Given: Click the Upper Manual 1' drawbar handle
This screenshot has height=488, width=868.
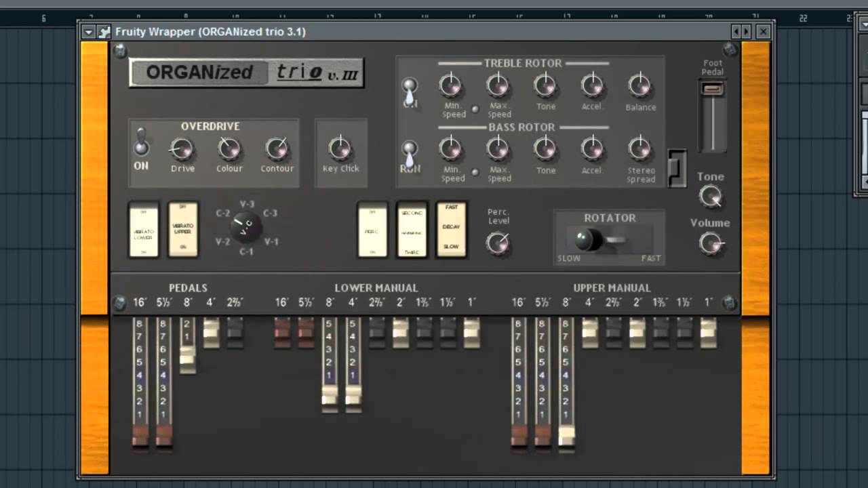Looking at the screenshot, I should pos(709,333).
